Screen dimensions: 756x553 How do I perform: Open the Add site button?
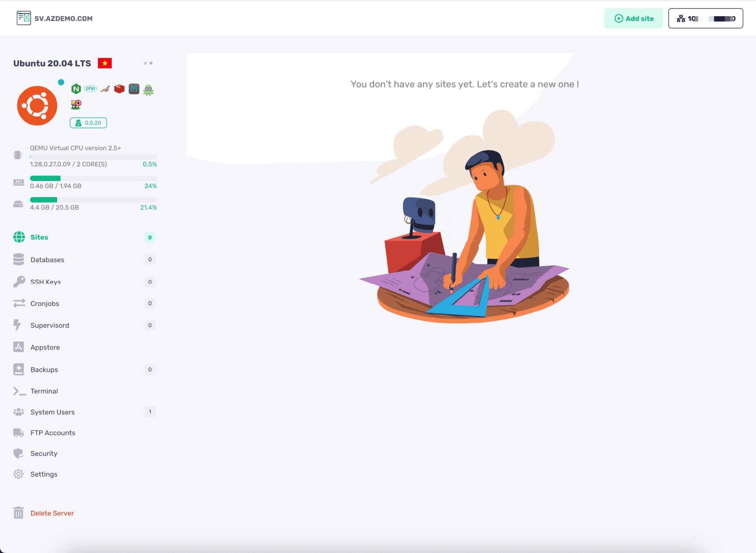633,19
